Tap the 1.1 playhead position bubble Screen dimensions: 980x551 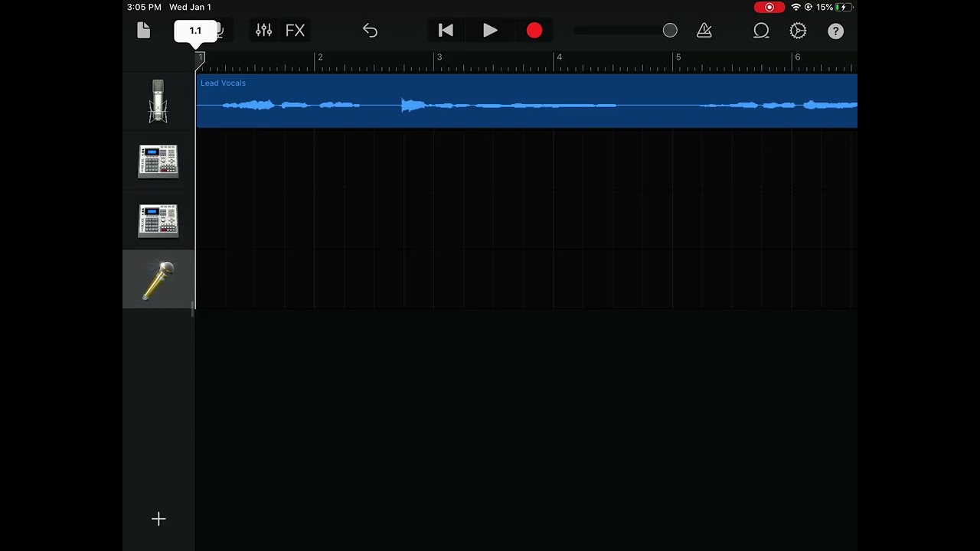click(195, 31)
